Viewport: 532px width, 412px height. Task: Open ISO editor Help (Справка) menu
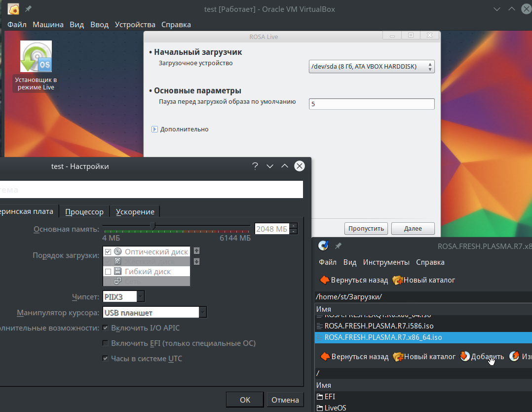pyautogui.click(x=430, y=262)
